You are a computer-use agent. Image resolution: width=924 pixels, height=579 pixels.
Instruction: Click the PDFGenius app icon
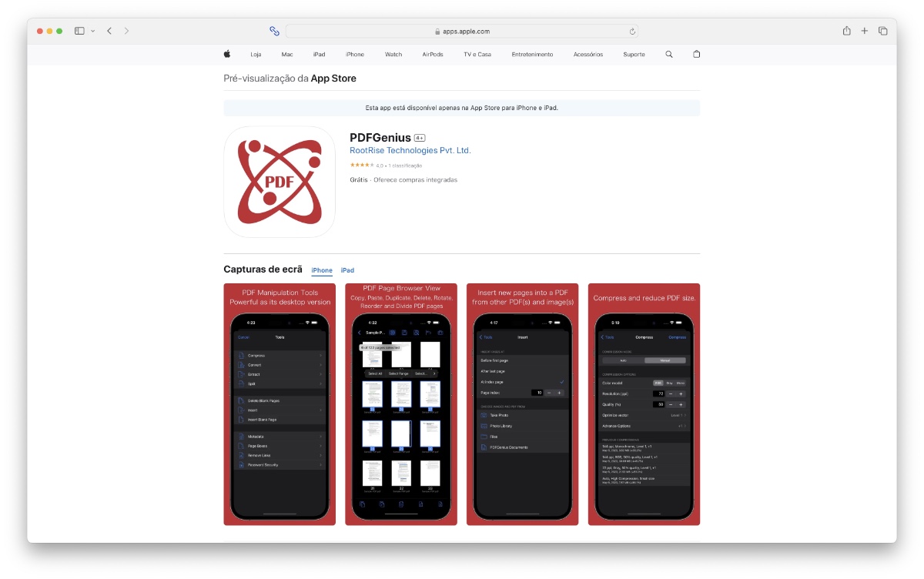coord(280,182)
